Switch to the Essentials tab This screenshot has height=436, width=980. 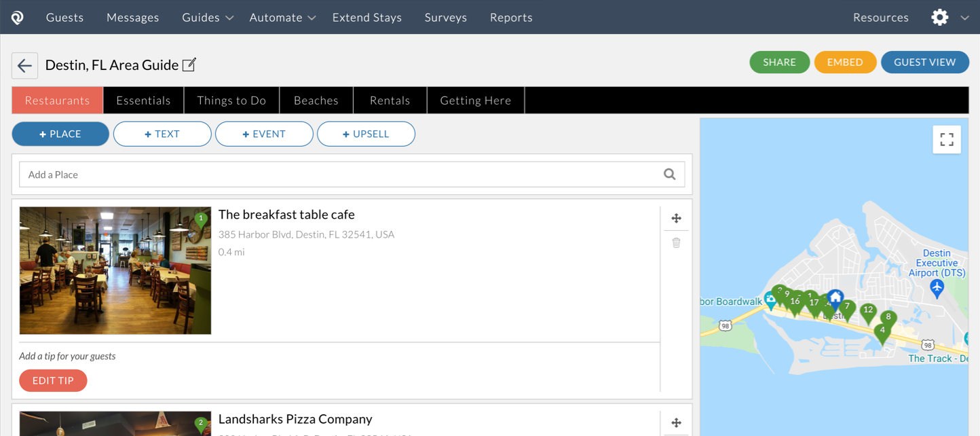click(x=143, y=101)
